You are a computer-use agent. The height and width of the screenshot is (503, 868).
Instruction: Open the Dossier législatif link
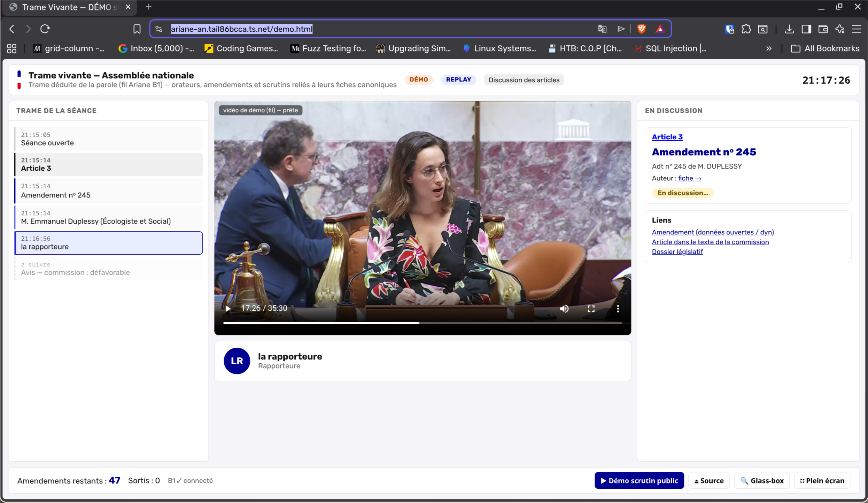pyautogui.click(x=677, y=252)
